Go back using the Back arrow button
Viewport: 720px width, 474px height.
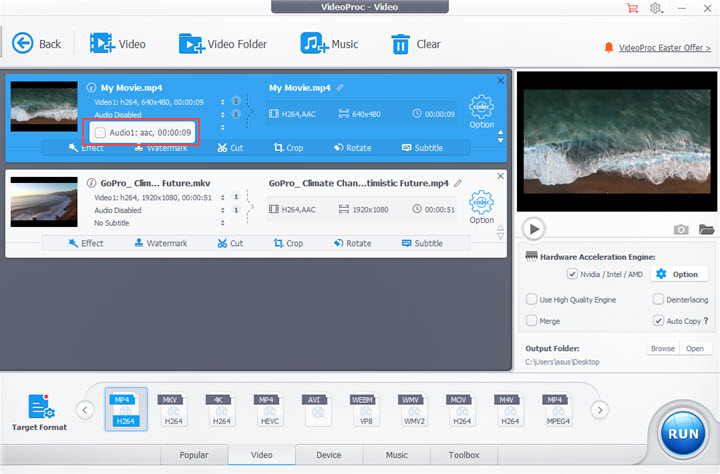pos(36,44)
